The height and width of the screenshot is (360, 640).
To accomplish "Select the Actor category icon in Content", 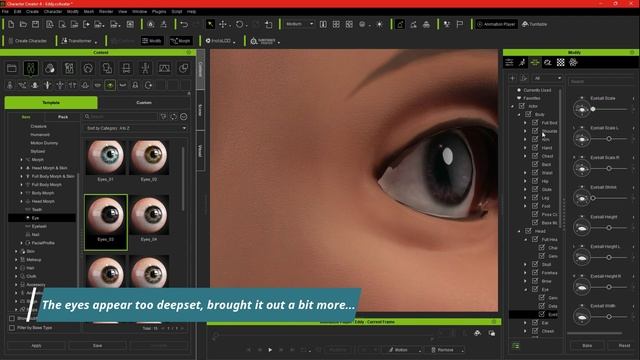I will pyautogui.click(x=31, y=68).
